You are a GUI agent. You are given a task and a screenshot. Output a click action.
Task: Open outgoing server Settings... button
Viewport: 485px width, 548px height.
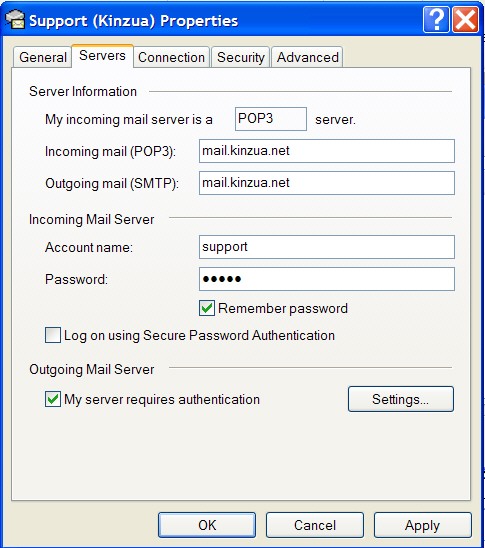401,399
